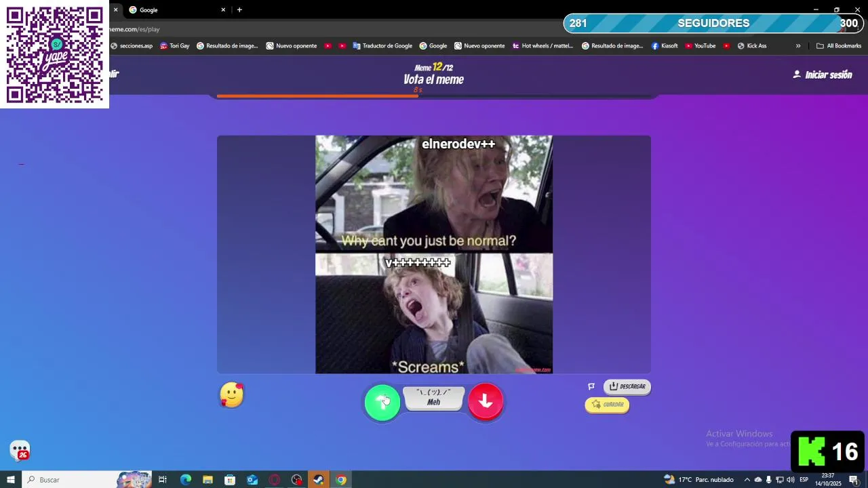Switch to Chrome in taskbar
This screenshot has height=488, width=868.
341,480
